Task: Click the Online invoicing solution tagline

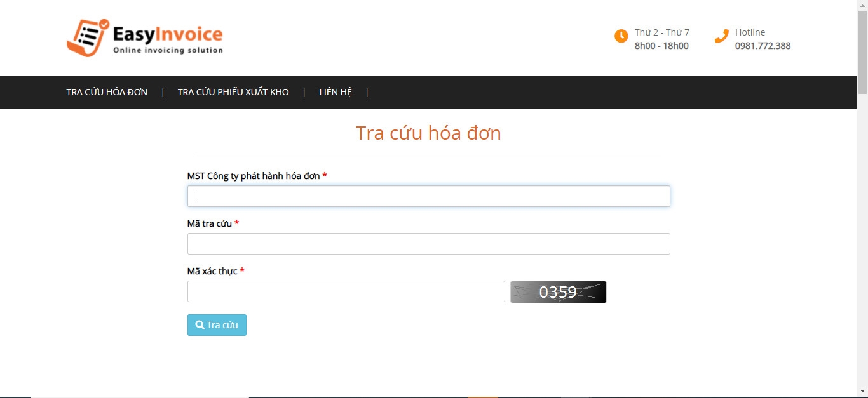Action: tap(167, 50)
